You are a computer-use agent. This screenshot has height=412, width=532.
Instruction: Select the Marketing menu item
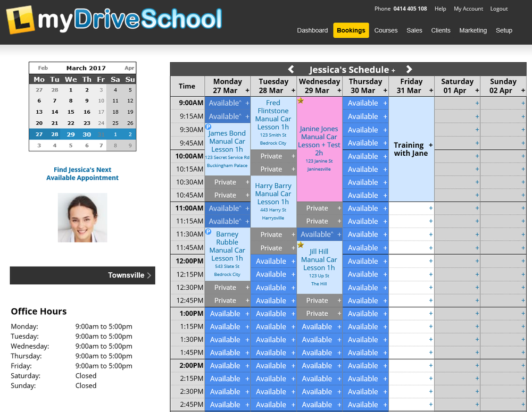click(473, 30)
